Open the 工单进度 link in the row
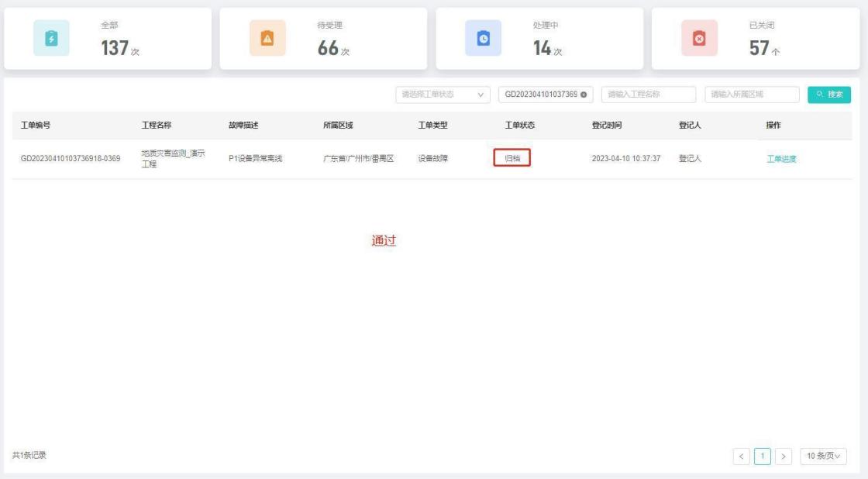Viewport: 868px width, 479px height. [781, 159]
